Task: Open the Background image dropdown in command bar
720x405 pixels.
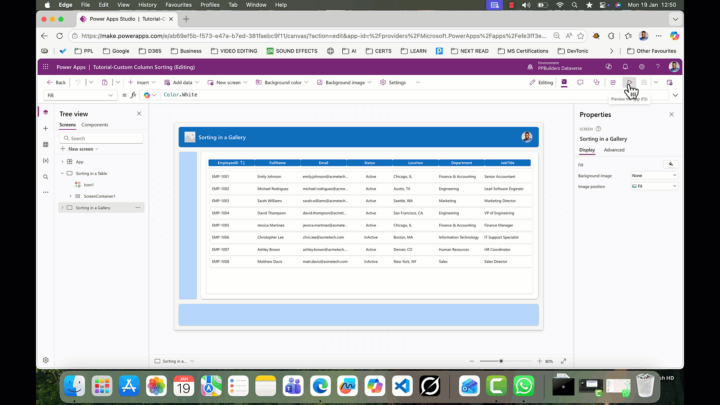Action: pyautogui.click(x=369, y=83)
